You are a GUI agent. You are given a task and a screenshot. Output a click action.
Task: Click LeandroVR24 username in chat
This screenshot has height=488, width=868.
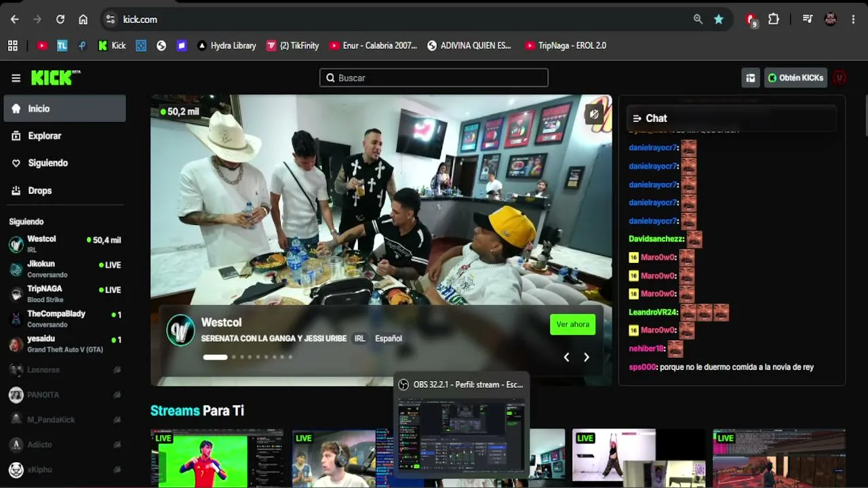(654, 312)
